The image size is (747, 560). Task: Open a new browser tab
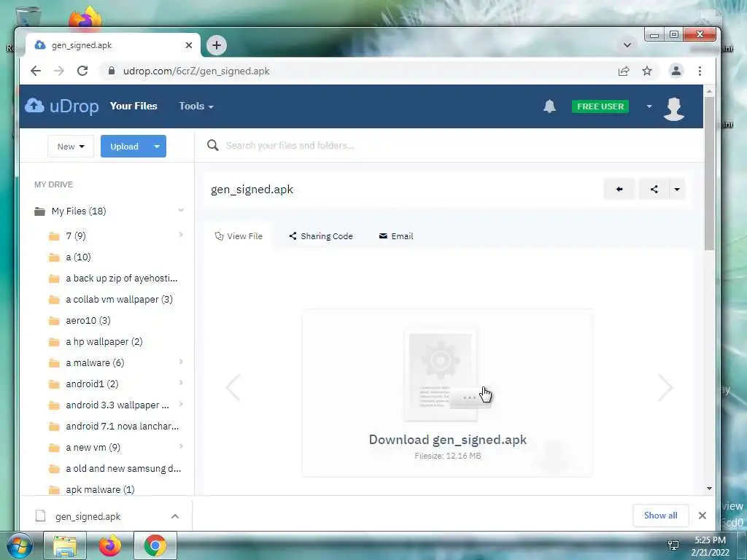coord(216,45)
